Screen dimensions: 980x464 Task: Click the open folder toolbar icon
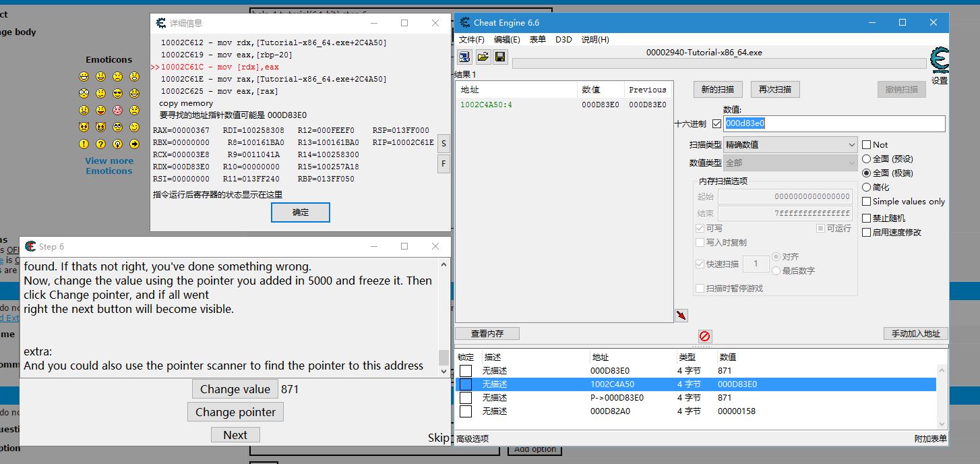point(483,57)
